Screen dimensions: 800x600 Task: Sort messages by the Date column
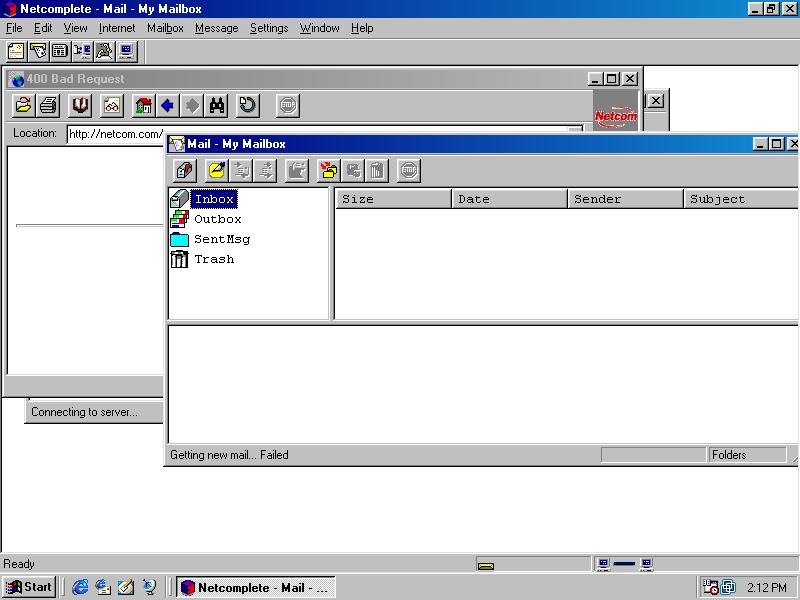point(509,199)
